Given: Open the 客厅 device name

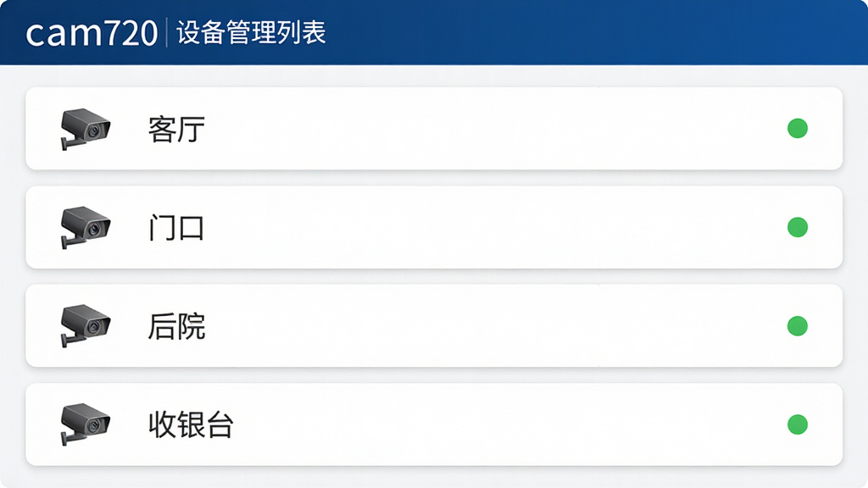Looking at the screenshot, I should (176, 130).
